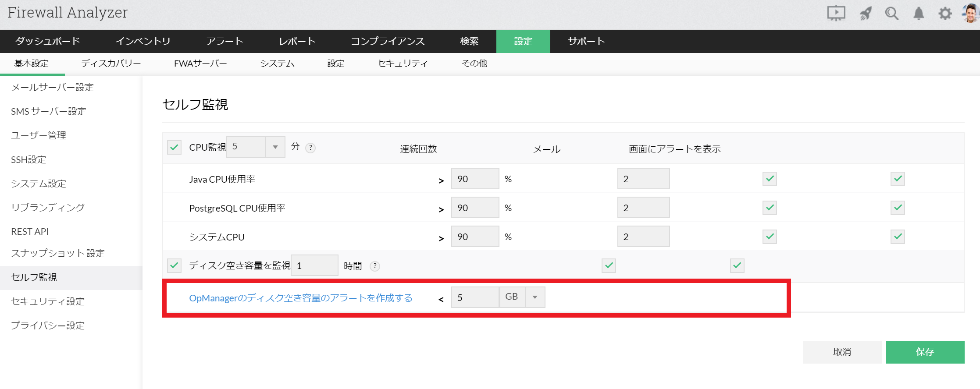Open the search magnifier icon
Image resolution: width=980 pixels, height=389 pixels.
tap(891, 13)
